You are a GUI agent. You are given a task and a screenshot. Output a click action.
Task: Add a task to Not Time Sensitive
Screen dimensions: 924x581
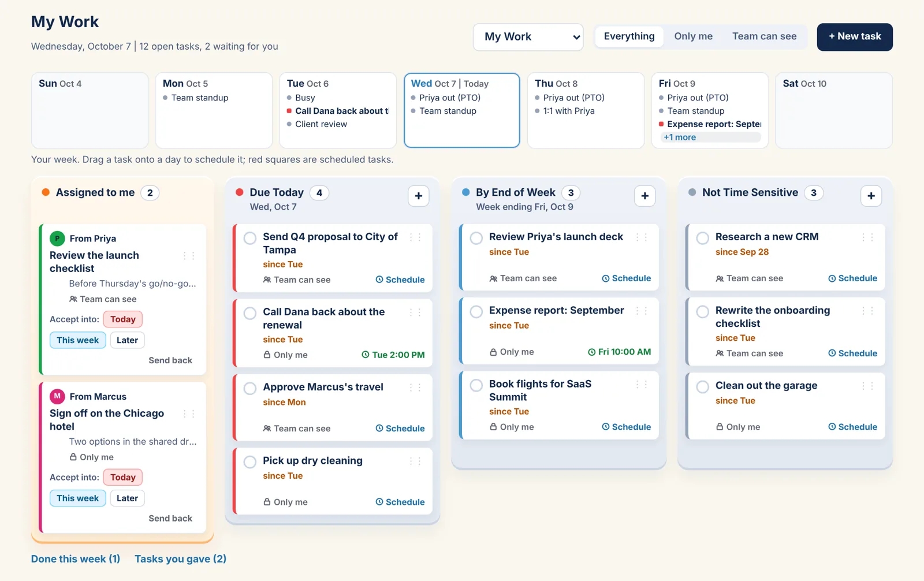pos(871,196)
